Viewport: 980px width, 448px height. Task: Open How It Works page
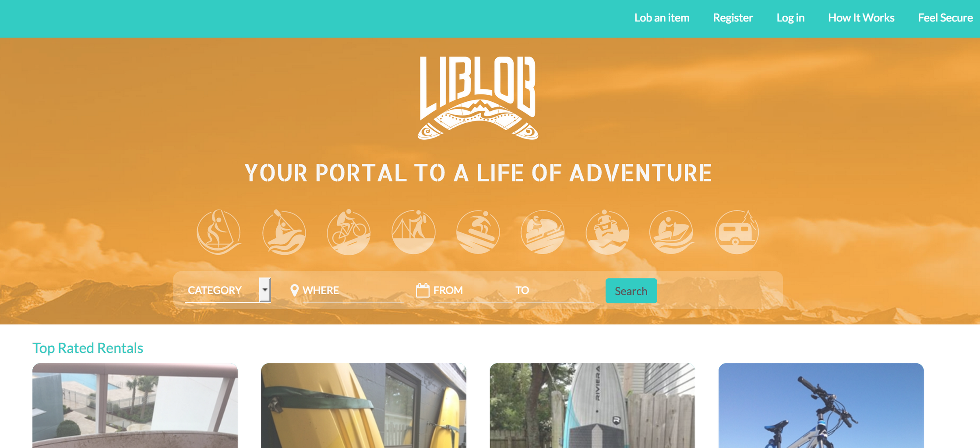[x=861, y=18]
